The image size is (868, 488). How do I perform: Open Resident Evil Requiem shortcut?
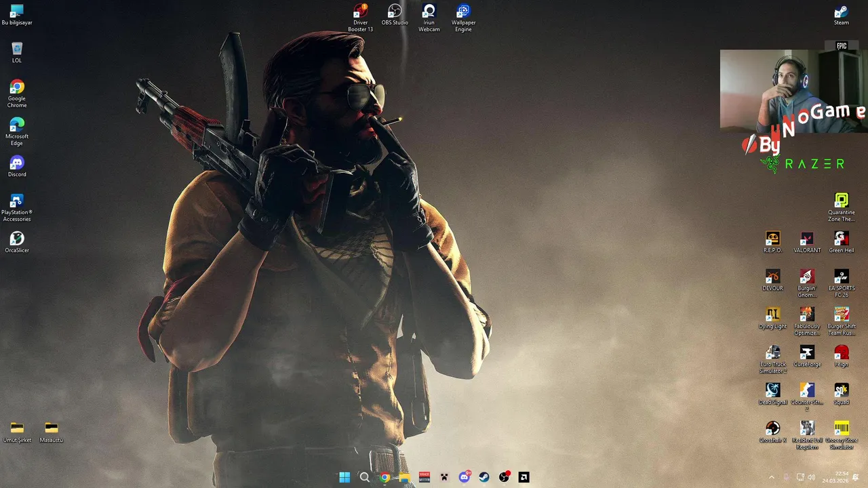pyautogui.click(x=807, y=436)
